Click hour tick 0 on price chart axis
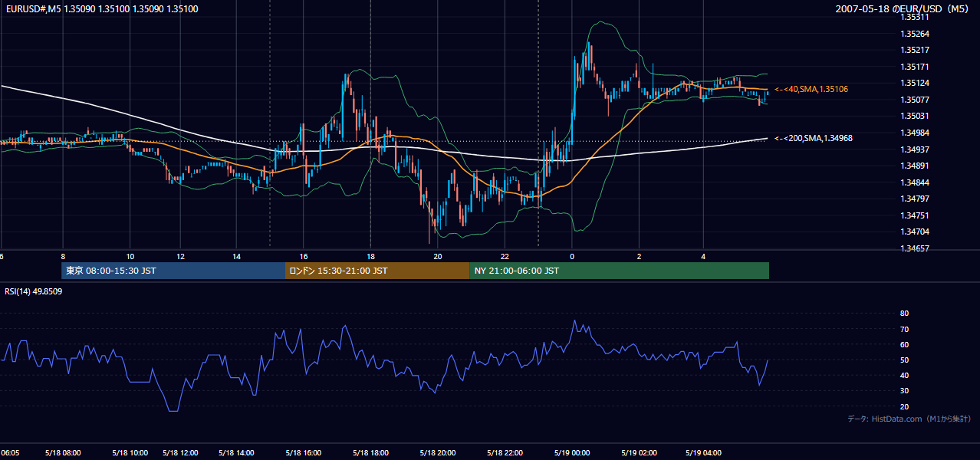The width and height of the screenshot is (980, 460). click(x=571, y=257)
